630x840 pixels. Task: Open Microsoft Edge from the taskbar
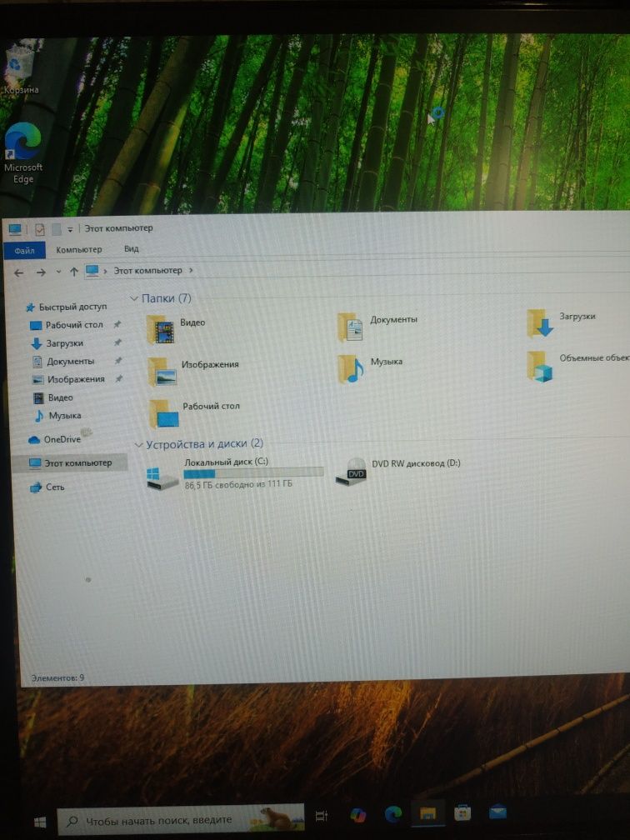point(393,813)
